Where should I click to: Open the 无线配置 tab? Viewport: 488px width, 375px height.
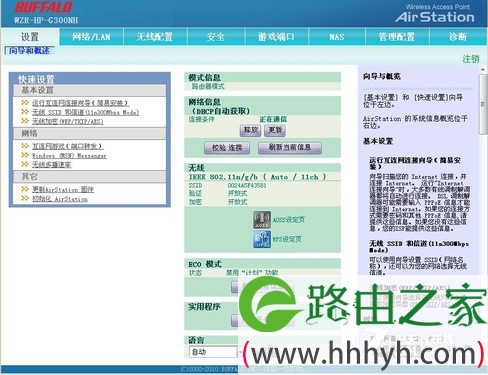point(155,37)
